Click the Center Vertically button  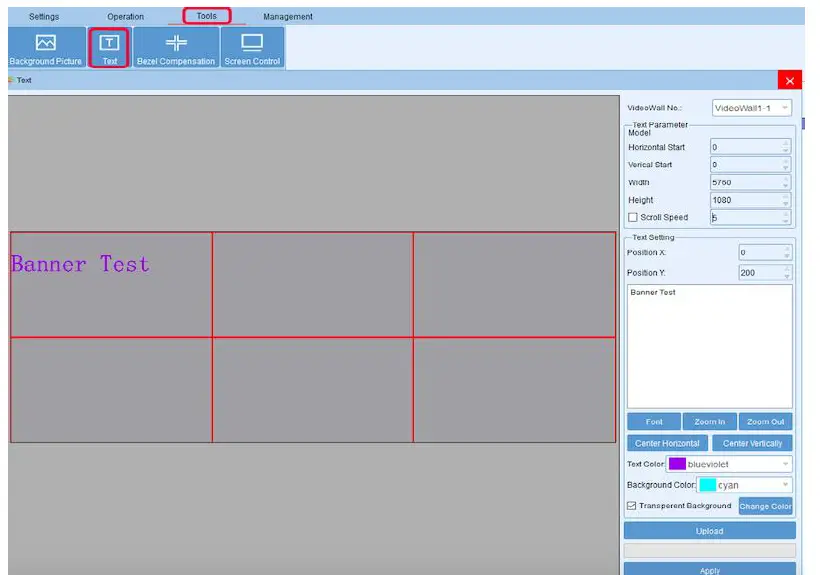752,443
